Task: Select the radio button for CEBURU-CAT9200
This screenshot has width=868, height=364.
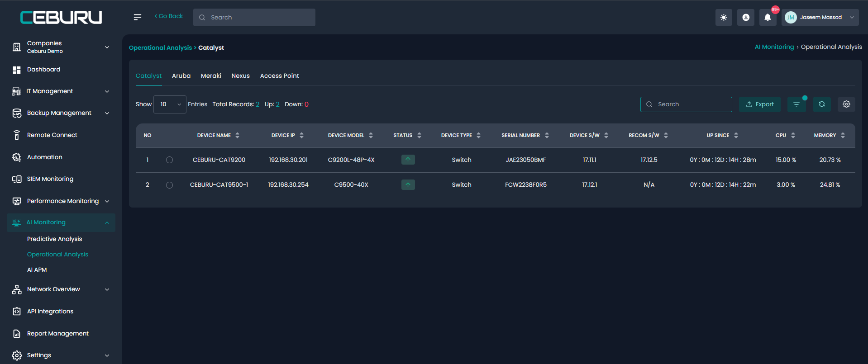Action: pyautogui.click(x=169, y=160)
